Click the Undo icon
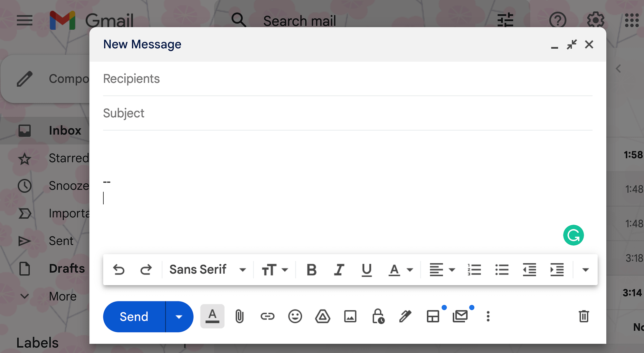Image resolution: width=644 pixels, height=353 pixels. 118,270
